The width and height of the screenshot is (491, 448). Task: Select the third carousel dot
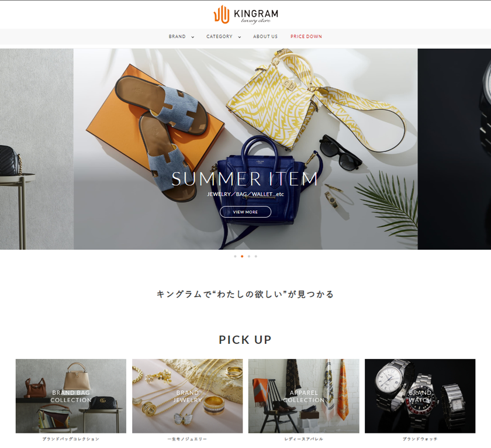coord(249,257)
